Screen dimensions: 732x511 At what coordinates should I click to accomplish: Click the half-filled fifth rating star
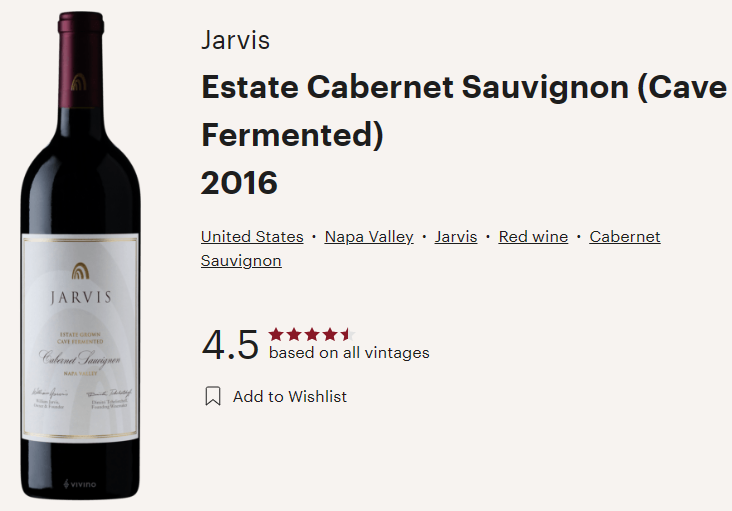(x=347, y=334)
